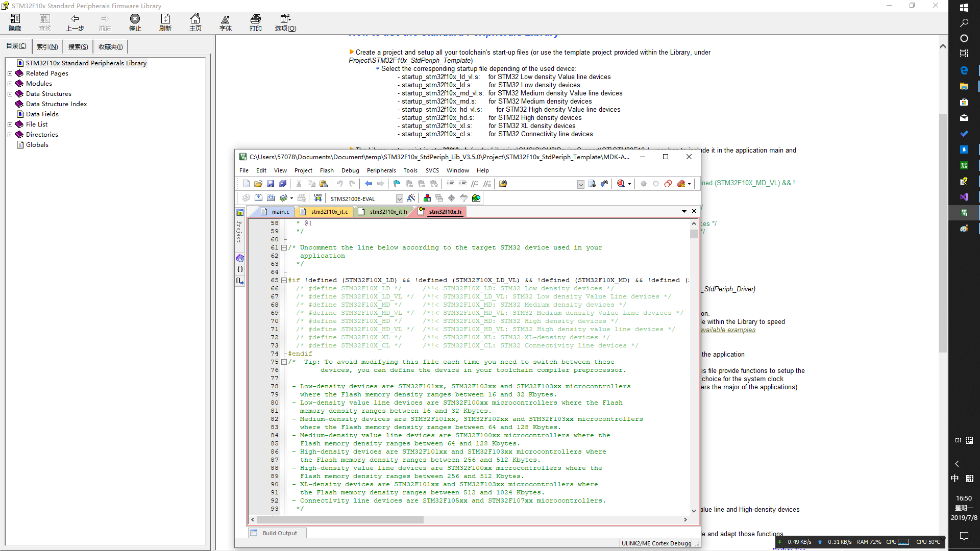Viewport: 980px width, 551px height.
Task: Click the Open file folder icon in Keil
Action: coord(258,184)
